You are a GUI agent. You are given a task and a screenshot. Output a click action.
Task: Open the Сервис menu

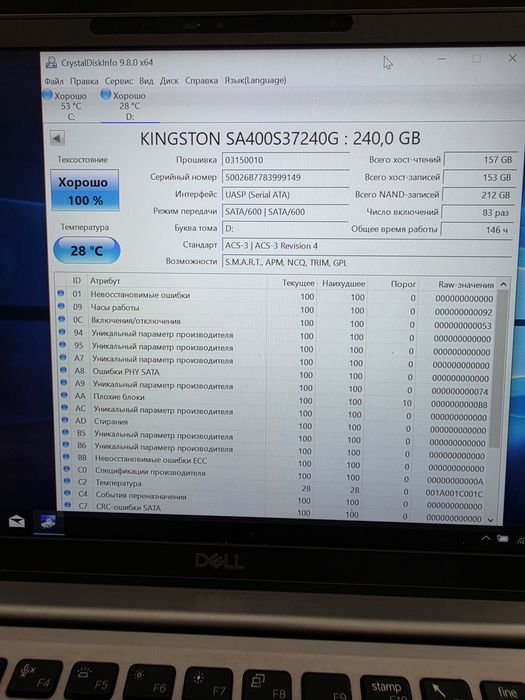coord(119,81)
